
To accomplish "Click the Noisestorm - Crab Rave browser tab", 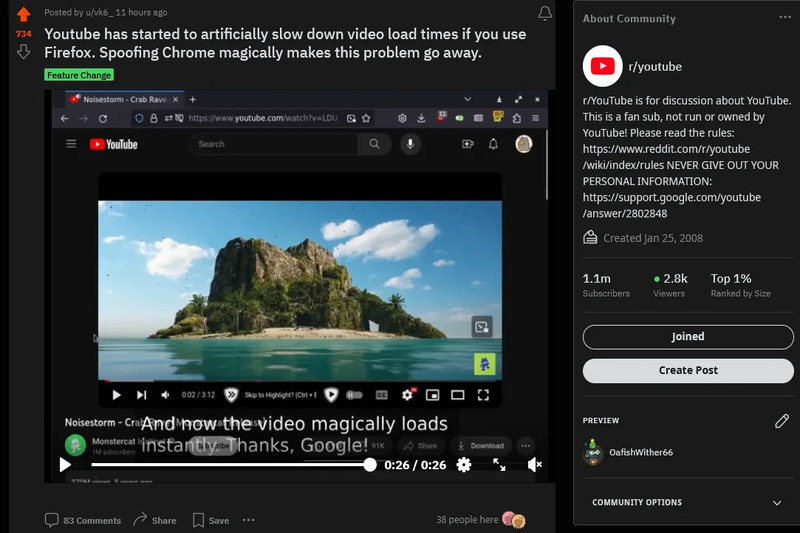I will pyautogui.click(x=124, y=99).
